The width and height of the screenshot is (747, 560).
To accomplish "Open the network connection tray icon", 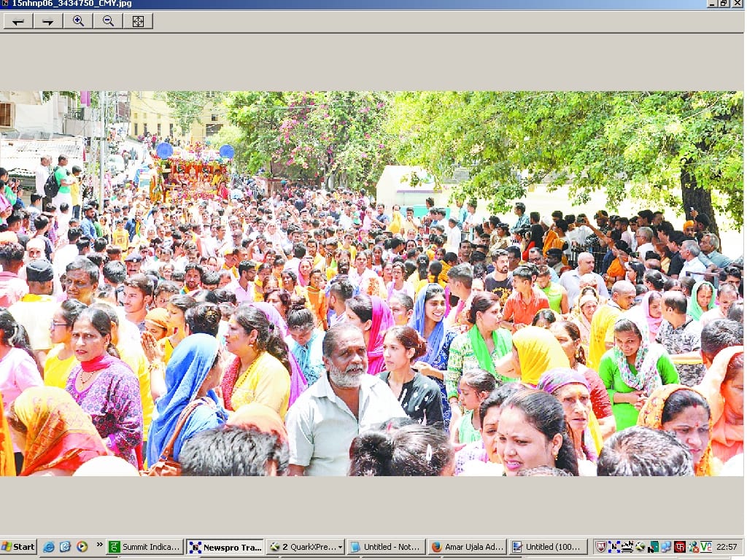I will click(665, 547).
